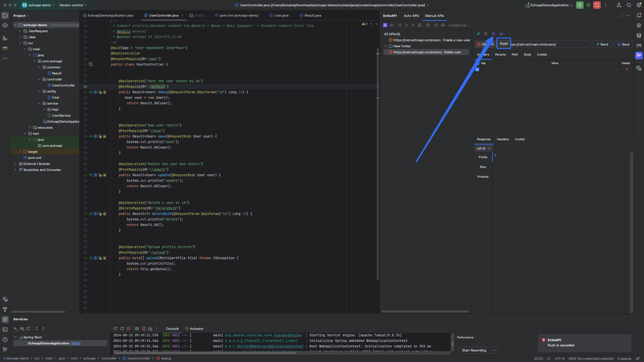
Task: Stop the service with red square in Services toolbar
Action: tap(129, 329)
